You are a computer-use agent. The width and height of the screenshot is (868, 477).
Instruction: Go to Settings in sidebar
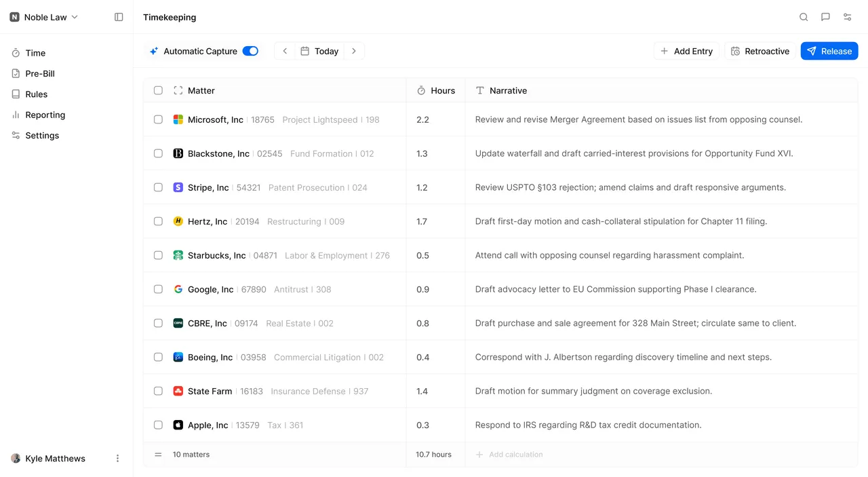click(x=66, y=136)
